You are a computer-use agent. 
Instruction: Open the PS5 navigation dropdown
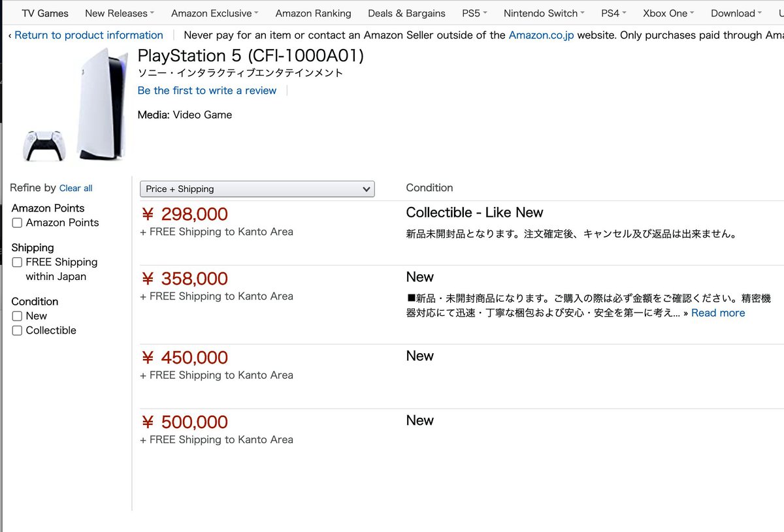[474, 13]
